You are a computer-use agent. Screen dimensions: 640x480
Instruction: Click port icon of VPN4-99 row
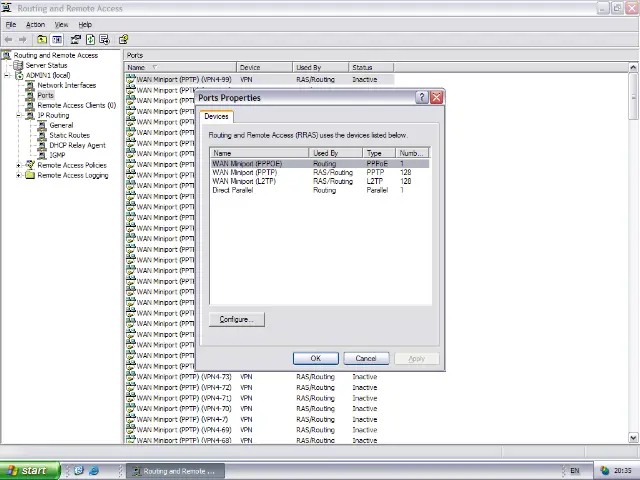pos(131,79)
